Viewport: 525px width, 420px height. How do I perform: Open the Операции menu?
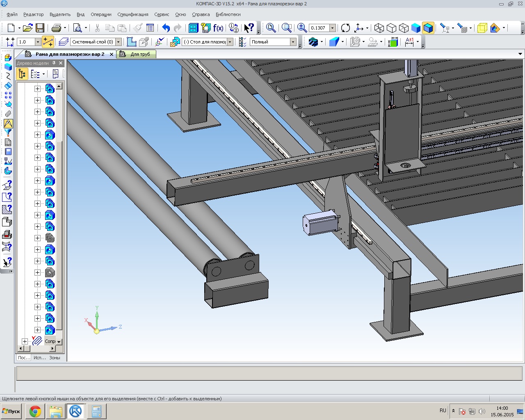101,14
